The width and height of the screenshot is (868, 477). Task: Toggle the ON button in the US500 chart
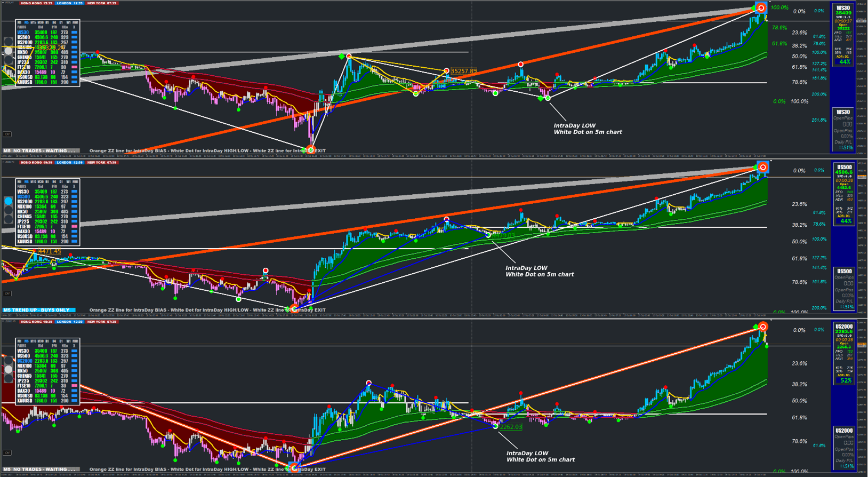(x=7, y=293)
